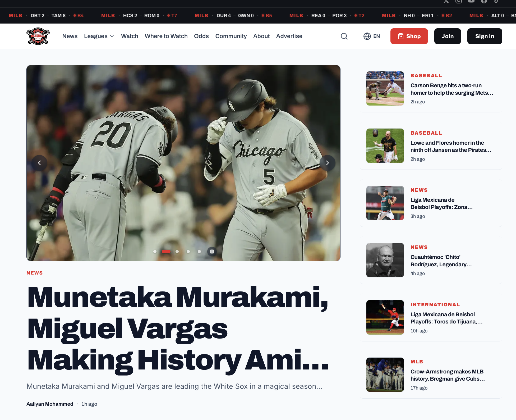Open the Odds nav item
Image resolution: width=516 pixels, height=420 pixels.
(201, 36)
